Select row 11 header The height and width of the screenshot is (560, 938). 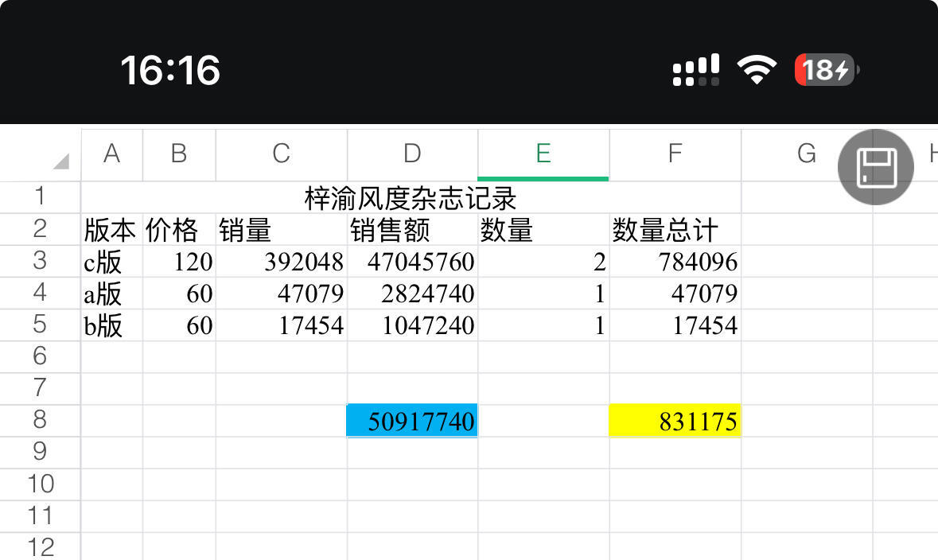(40, 515)
